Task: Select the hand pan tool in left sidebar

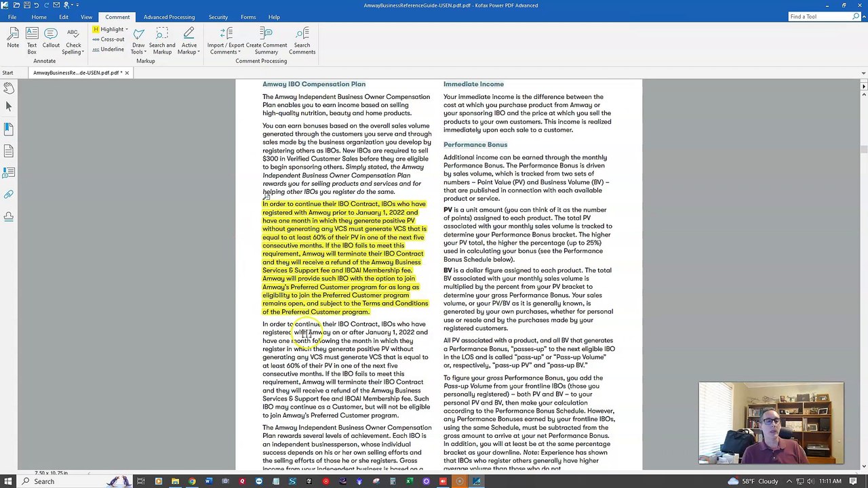Action: tap(9, 88)
